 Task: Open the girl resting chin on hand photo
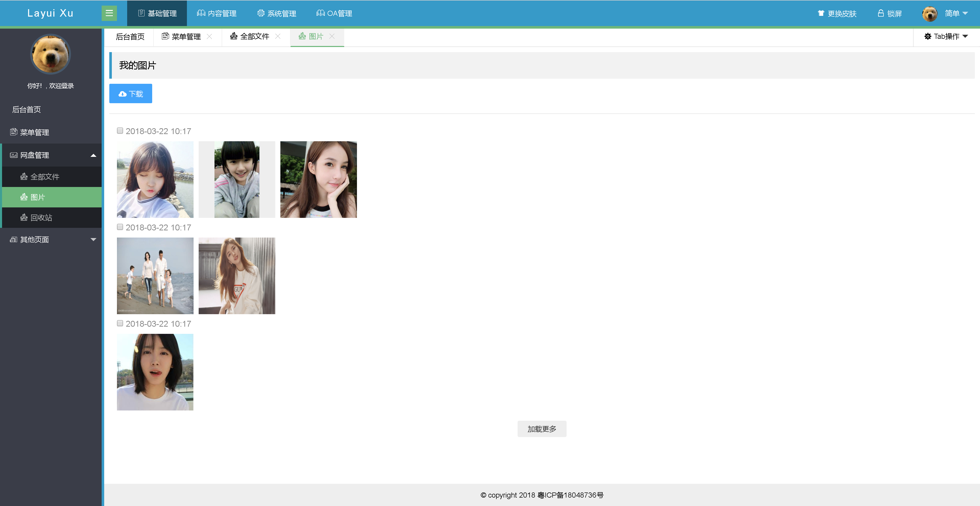(318, 180)
